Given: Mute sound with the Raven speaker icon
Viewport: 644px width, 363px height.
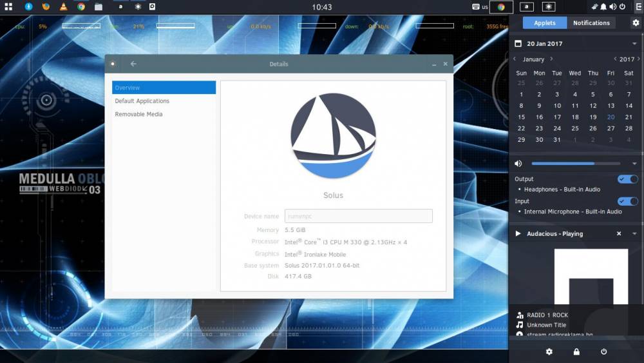Looking at the screenshot, I should tap(518, 164).
